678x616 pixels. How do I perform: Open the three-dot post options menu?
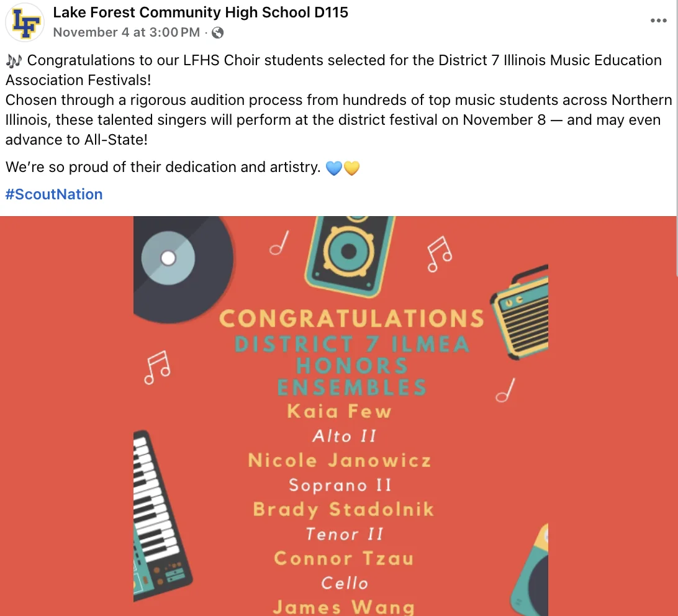coord(658,21)
